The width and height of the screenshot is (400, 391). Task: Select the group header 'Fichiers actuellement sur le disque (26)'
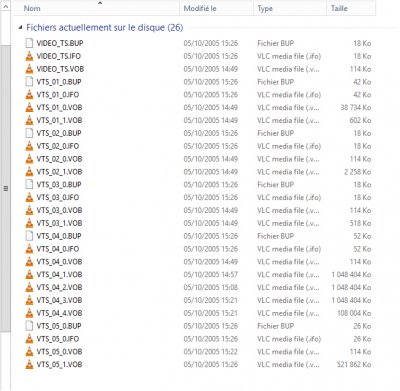[x=105, y=27]
